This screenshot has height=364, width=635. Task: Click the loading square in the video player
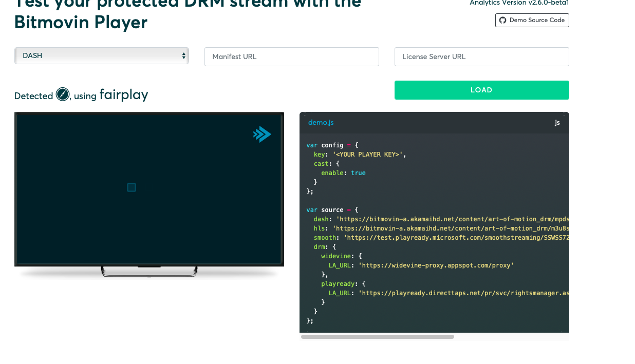pos(132,187)
